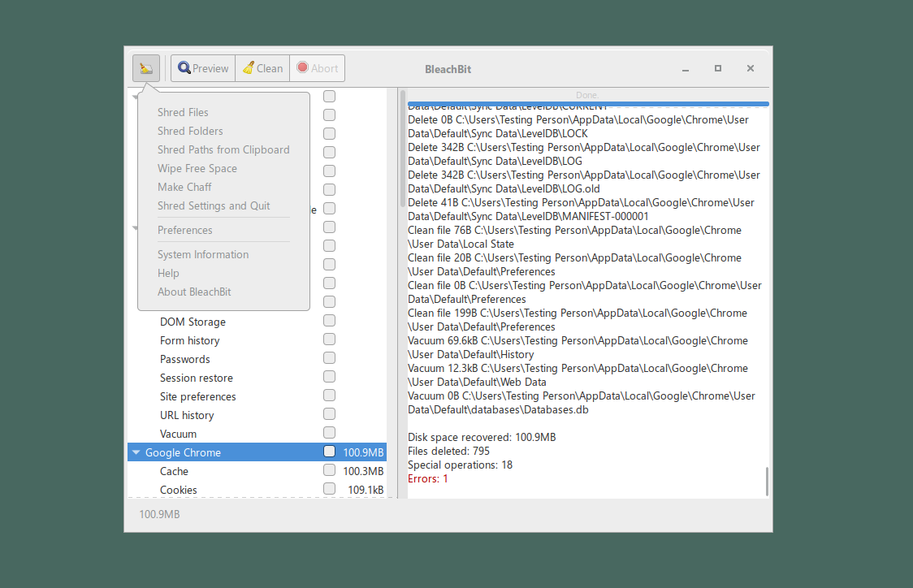Select the DOM Storage row label
Viewport: 913px width, 588px height.
193,322
